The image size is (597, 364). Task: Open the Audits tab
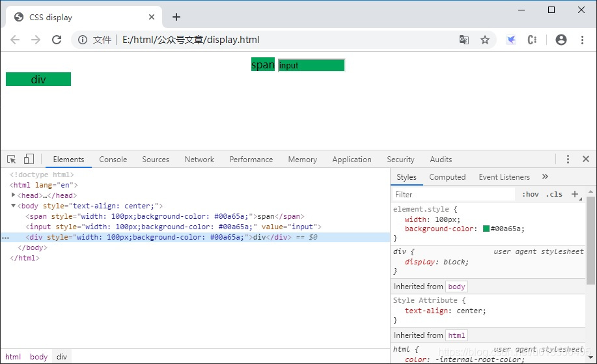click(x=441, y=159)
